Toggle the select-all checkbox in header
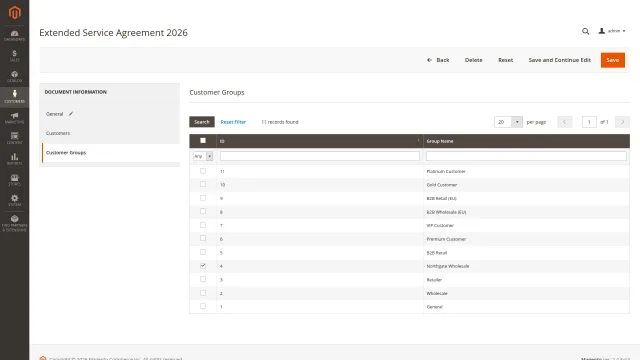The image size is (640, 360). (x=203, y=140)
